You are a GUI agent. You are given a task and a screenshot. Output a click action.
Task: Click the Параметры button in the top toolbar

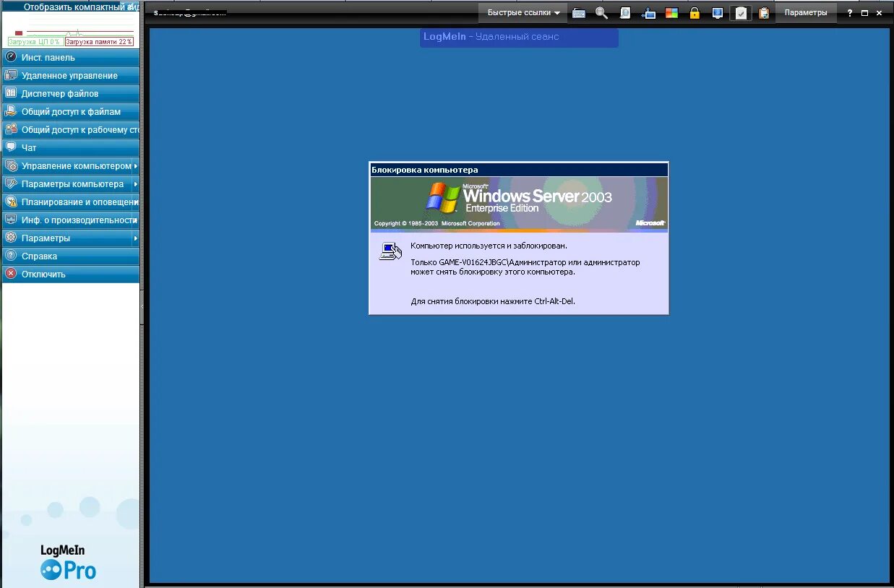click(806, 13)
